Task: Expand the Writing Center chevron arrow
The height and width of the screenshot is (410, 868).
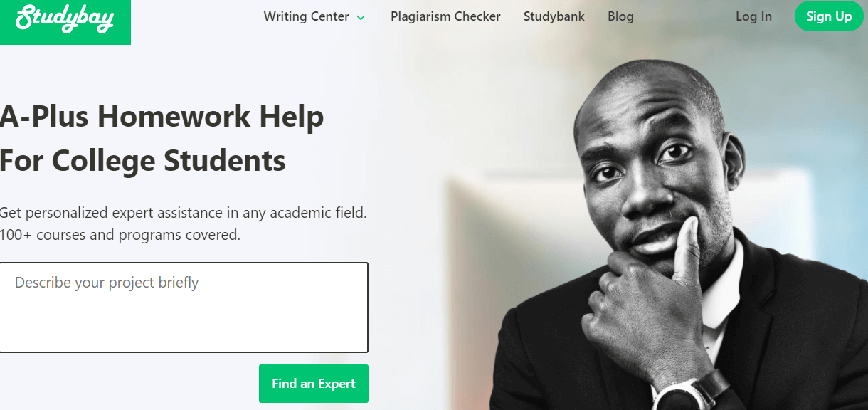Action: (361, 17)
